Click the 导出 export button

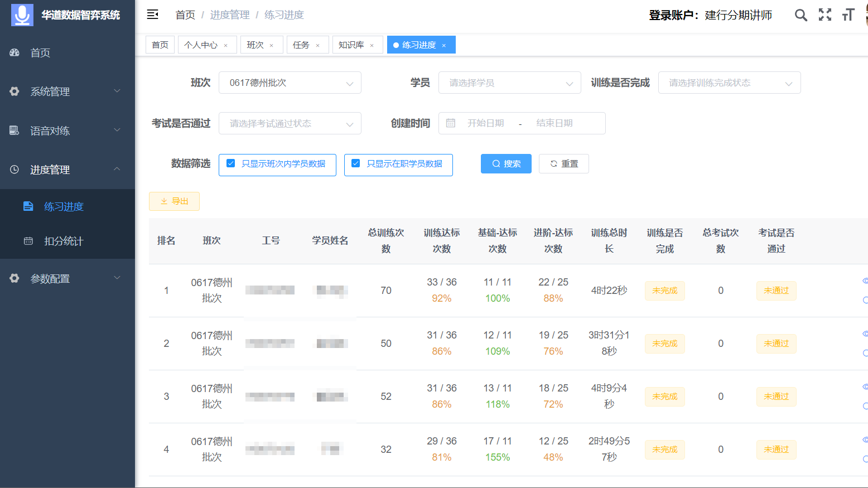click(174, 201)
